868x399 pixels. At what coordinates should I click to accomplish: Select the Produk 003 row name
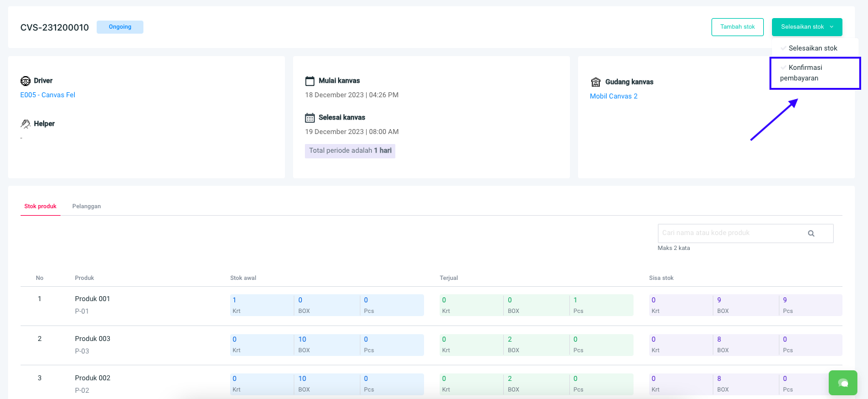click(92, 339)
